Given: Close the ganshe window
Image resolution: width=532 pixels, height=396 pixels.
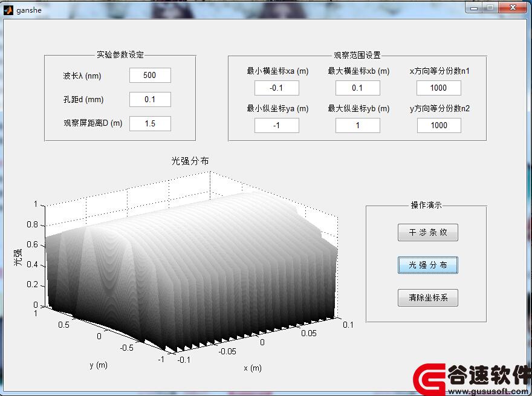Looking at the screenshot, I should pyautogui.click(x=513, y=7).
